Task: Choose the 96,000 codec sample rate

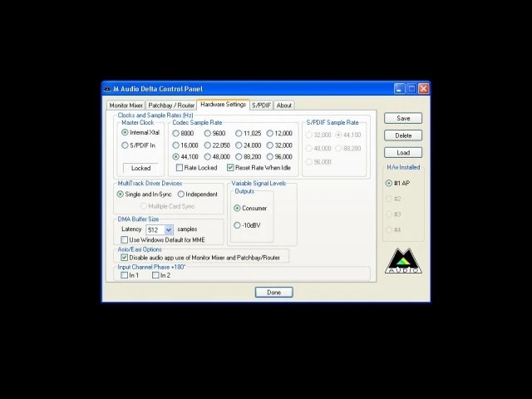Action: pyautogui.click(x=271, y=156)
